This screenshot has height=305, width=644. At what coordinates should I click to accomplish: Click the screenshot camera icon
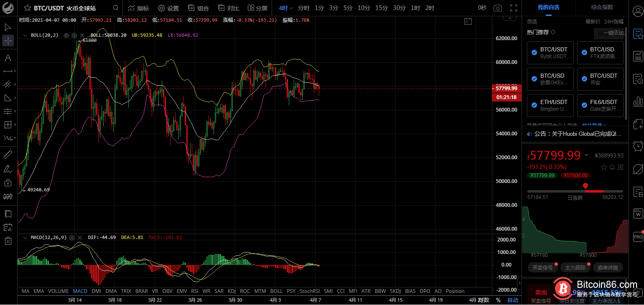[x=497, y=8]
